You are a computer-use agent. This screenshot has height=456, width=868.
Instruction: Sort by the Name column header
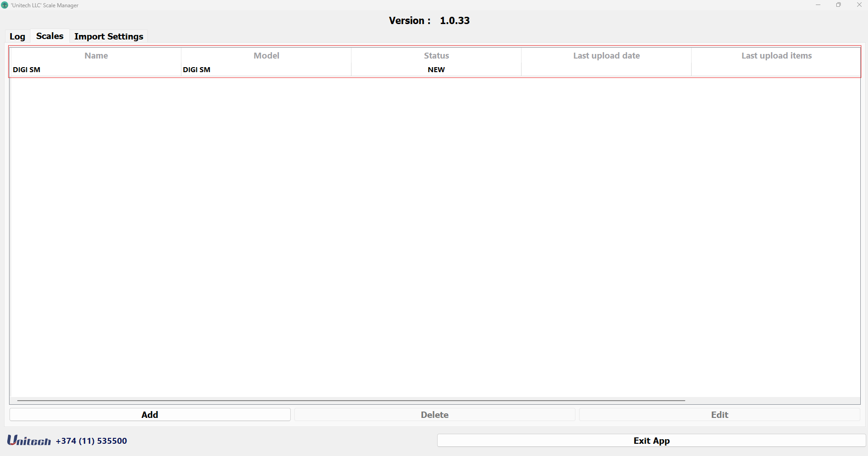pos(96,55)
